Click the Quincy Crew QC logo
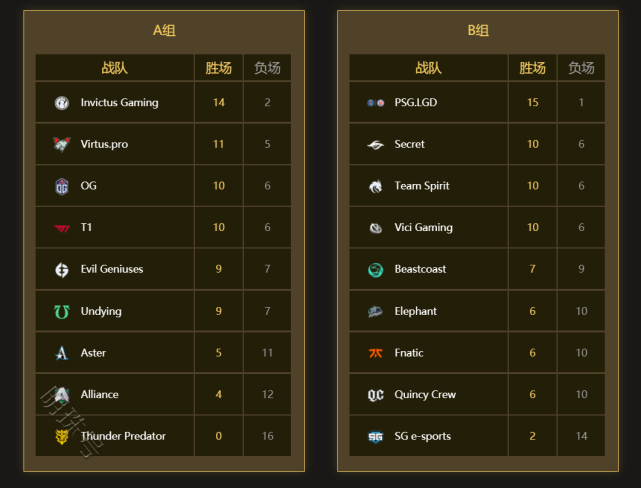Viewport: 641px width, 488px height. (375, 395)
